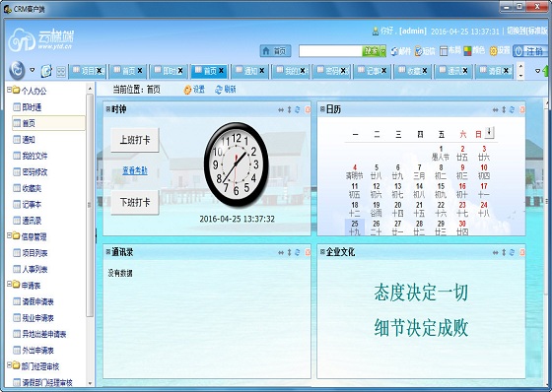Click the 上班打卡 clock-in button
This screenshot has height=392, width=552.
pyautogui.click(x=135, y=140)
